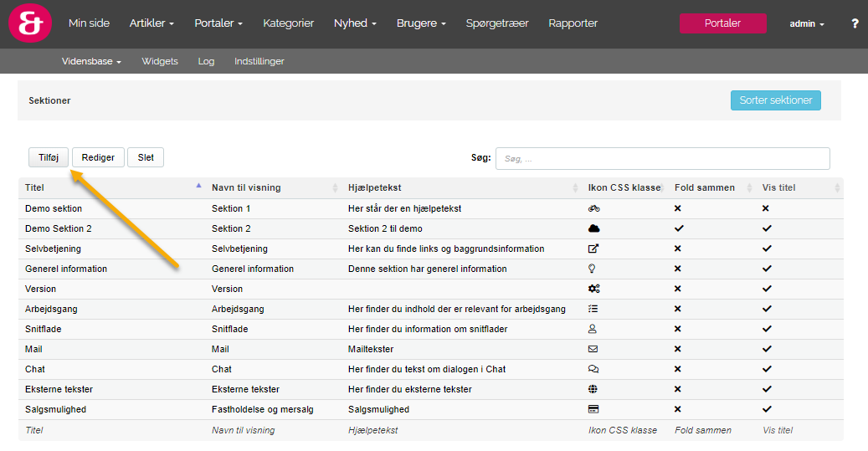The width and height of the screenshot is (868, 451).
Task: Click the cloud icon for Demo Sektion 2
Action: tap(594, 228)
